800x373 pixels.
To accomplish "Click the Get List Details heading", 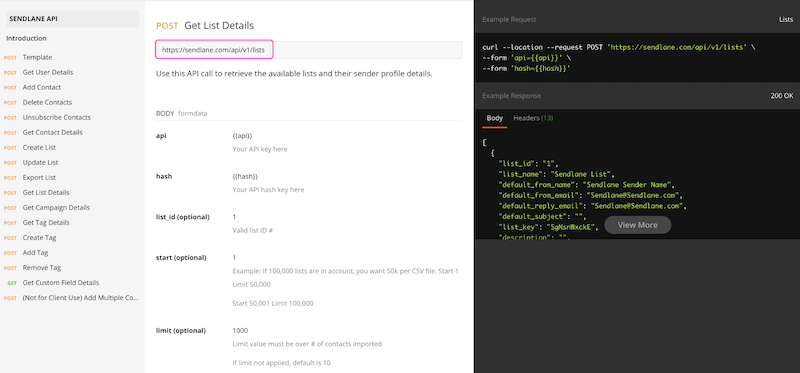I will click(219, 26).
